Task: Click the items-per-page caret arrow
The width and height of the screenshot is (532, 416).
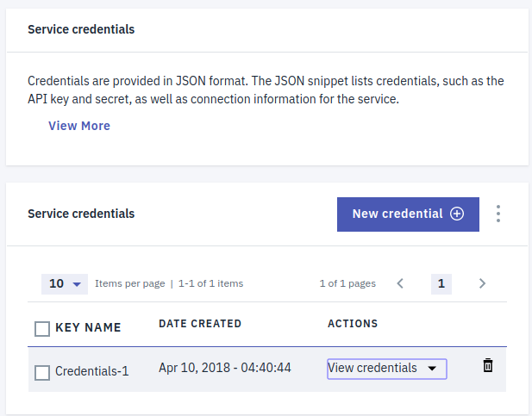Action: pyautogui.click(x=77, y=284)
